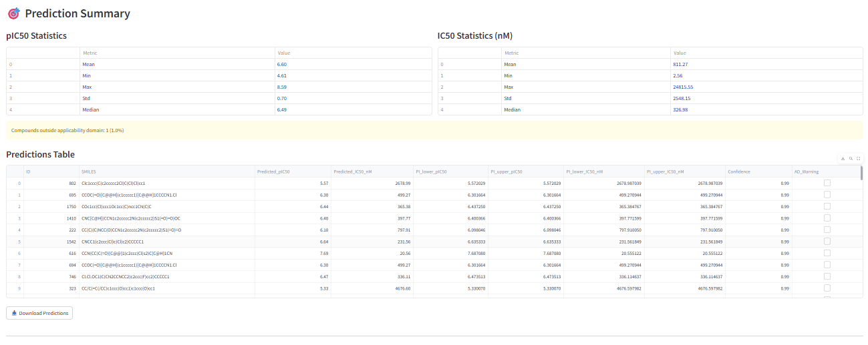Open the search icon in the table toolbar
The width and height of the screenshot is (868, 345).
[851, 159]
